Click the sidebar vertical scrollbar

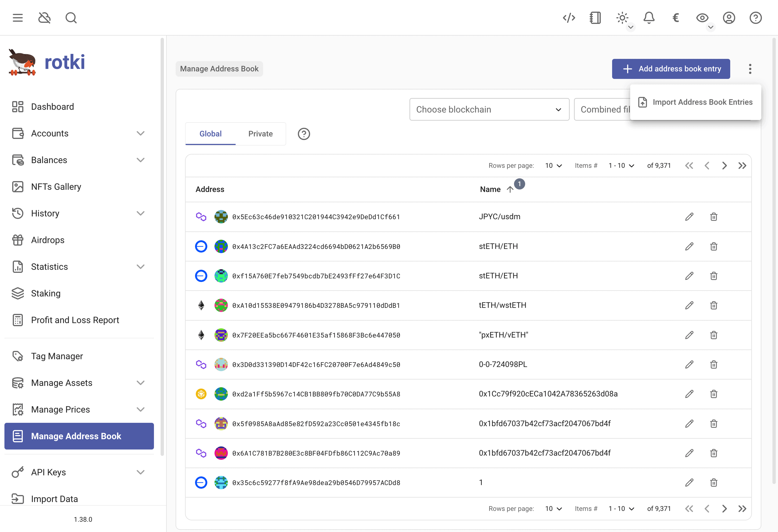(162, 247)
